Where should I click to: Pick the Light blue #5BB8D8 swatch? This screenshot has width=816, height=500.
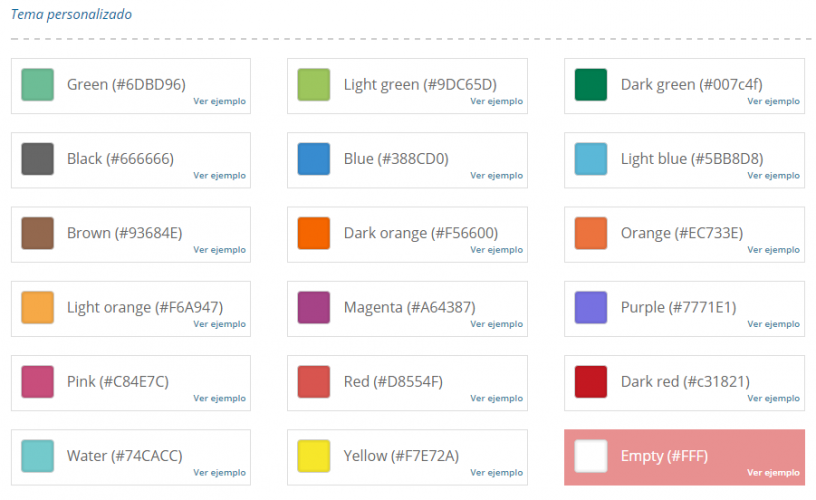click(591, 159)
